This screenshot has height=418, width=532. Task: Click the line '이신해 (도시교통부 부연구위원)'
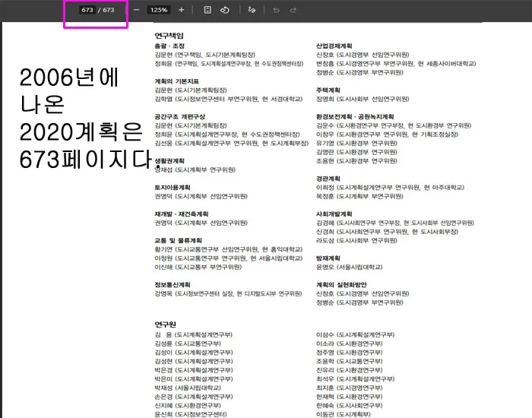(x=198, y=267)
